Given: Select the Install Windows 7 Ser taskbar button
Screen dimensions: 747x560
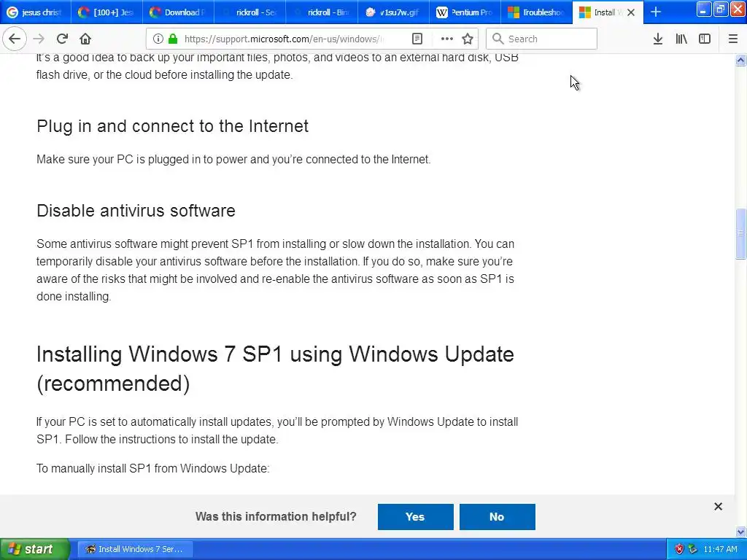Looking at the screenshot, I should [135, 549].
